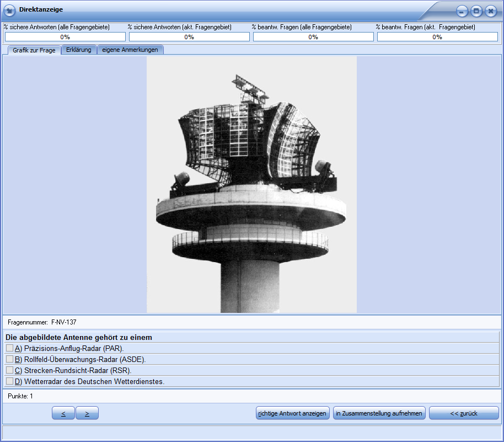Click the Direktanzeige window title
This screenshot has width=504, height=442.
(41, 9)
